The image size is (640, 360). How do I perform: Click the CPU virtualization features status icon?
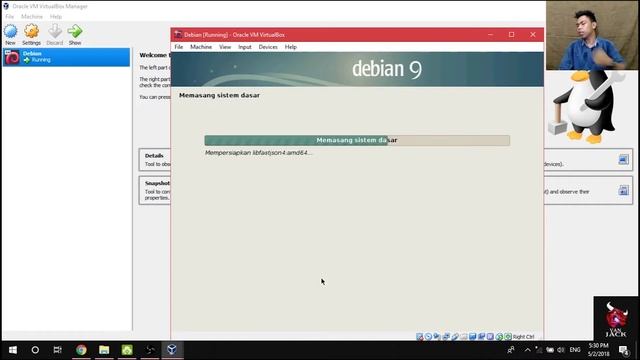tap(490, 337)
